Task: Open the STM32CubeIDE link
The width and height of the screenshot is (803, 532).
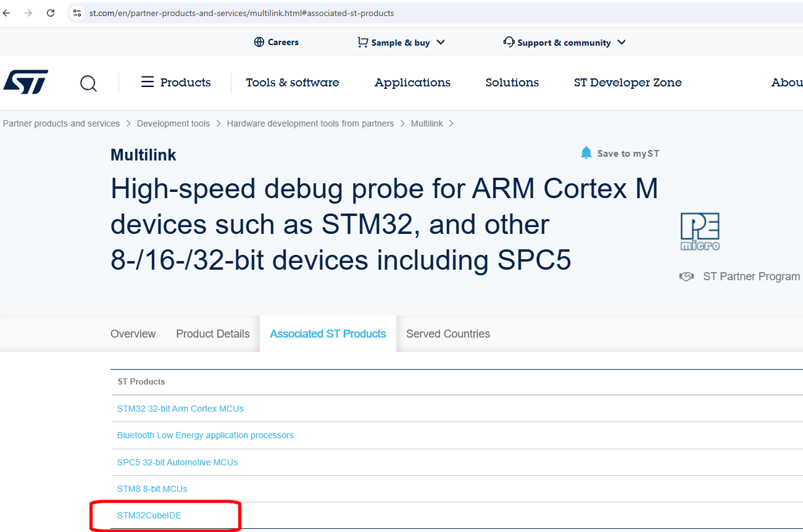Action: (x=150, y=515)
